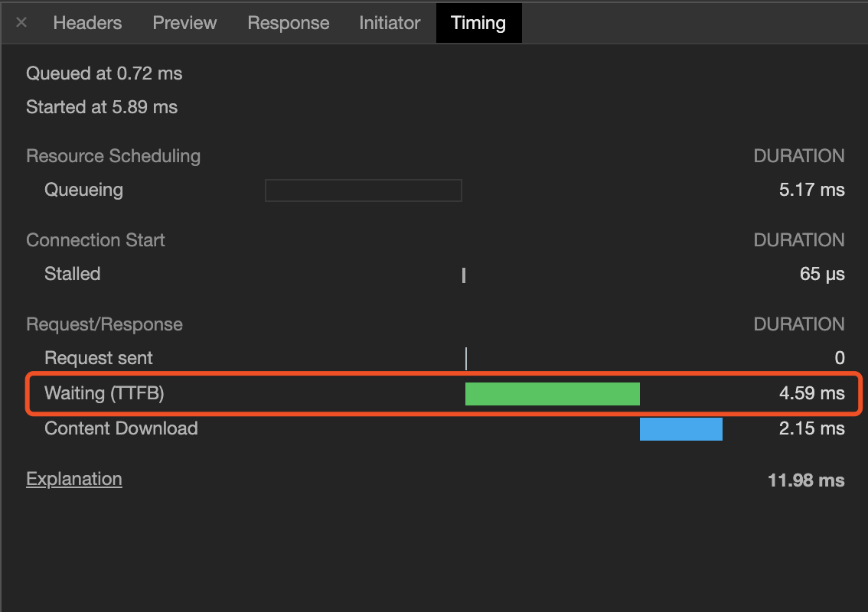
Task: Select the "Queued at 0.72 ms" text
Action: (104, 73)
